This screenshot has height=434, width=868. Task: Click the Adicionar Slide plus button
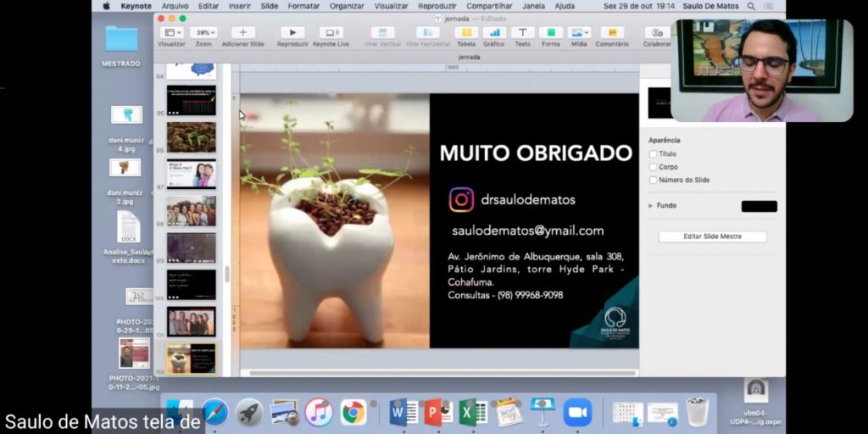click(x=243, y=33)
